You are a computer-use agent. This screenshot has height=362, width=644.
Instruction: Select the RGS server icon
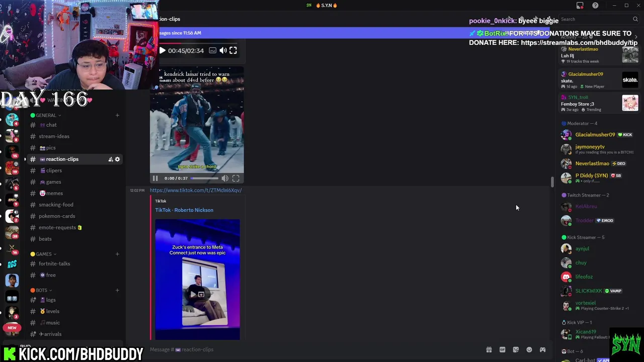[x=12, y=264]
